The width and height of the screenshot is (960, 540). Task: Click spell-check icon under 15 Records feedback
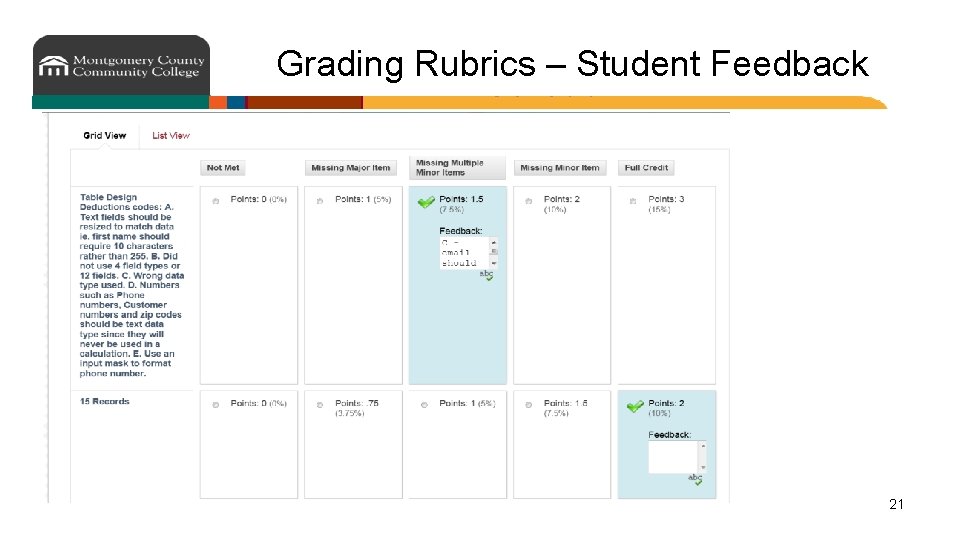click(x=696, y=479)
